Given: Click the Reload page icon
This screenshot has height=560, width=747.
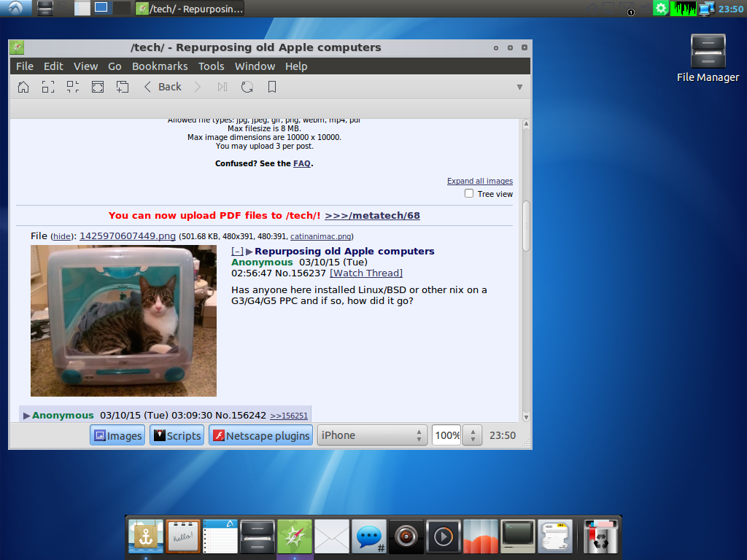Looking at the screenshot, I should (x=247, y=87).
